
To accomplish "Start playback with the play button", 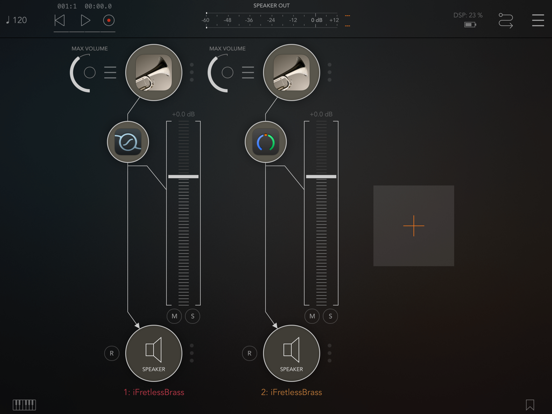I will (x=85, y=20).
